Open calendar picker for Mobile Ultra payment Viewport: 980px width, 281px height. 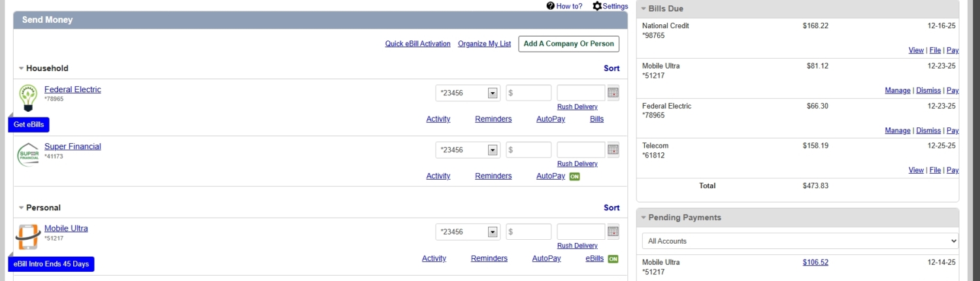[x=613, y=231]
